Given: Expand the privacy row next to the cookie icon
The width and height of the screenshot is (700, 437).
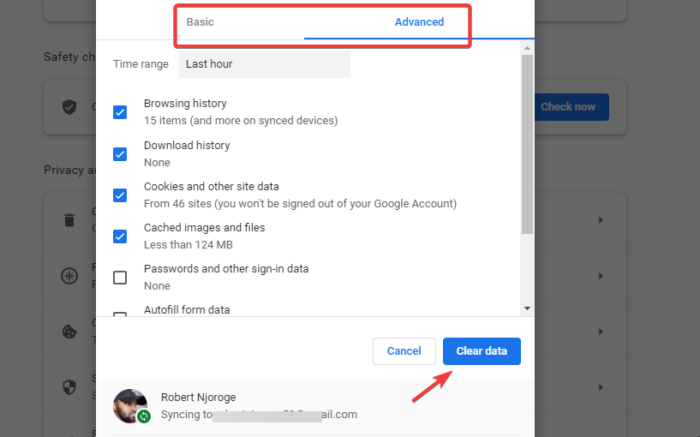Looking at the screenshot, I should coord(600,329).
